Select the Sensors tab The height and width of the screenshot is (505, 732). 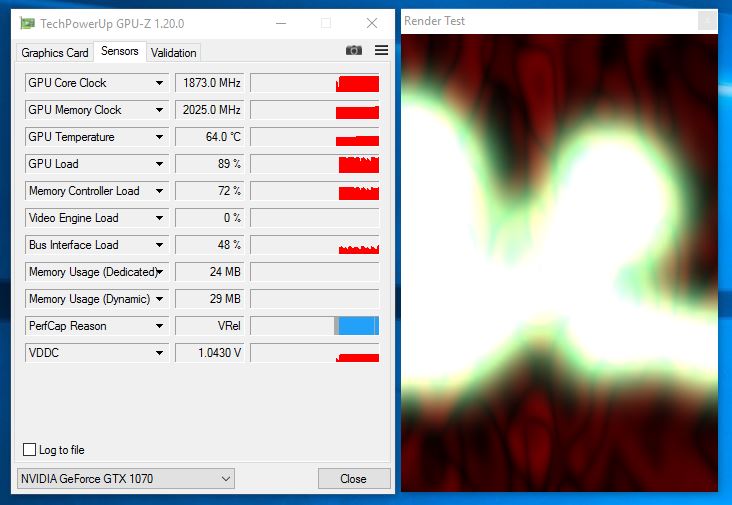tap(120, 51)
